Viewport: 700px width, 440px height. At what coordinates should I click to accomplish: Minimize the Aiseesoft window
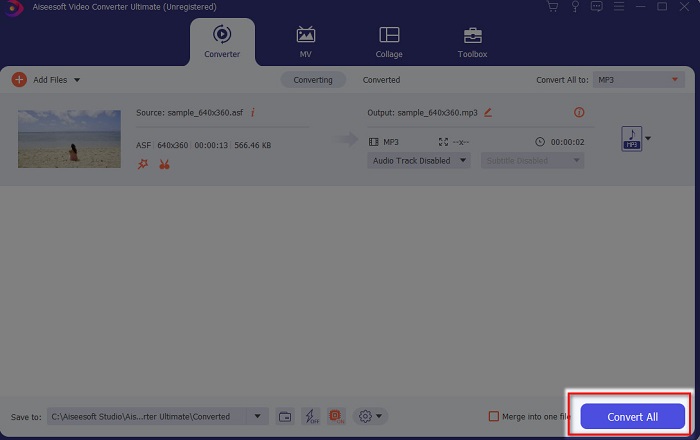pyautogui.click(x=641, y=7)
